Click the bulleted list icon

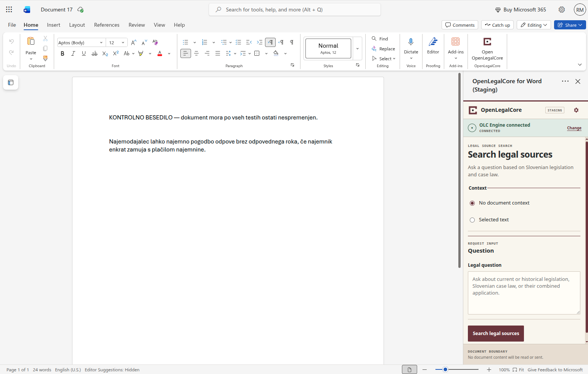tap(185, 42)
